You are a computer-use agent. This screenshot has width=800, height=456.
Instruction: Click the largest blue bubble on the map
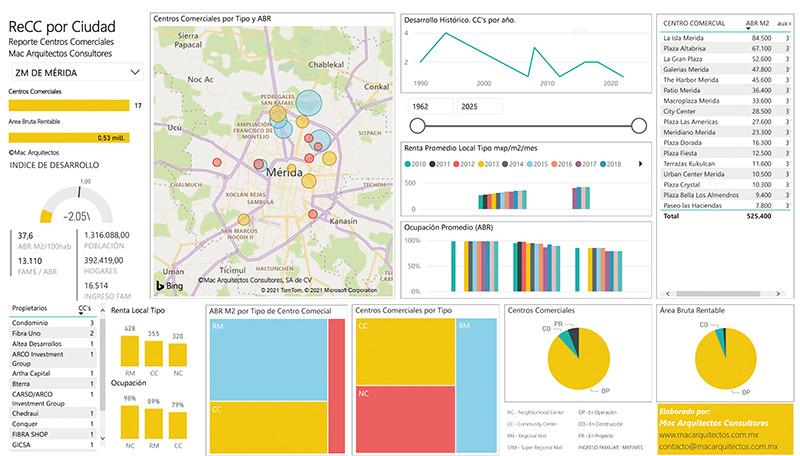[x=310, y=102]
